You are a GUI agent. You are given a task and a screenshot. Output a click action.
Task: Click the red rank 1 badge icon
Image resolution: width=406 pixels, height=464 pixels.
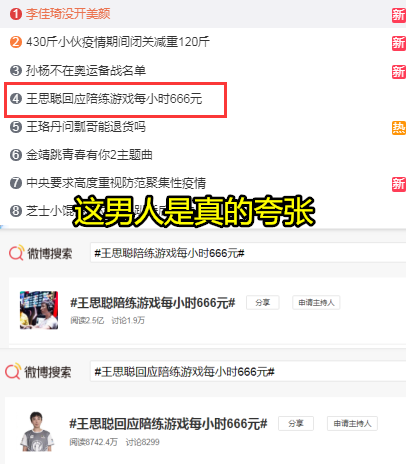[16, 14]
